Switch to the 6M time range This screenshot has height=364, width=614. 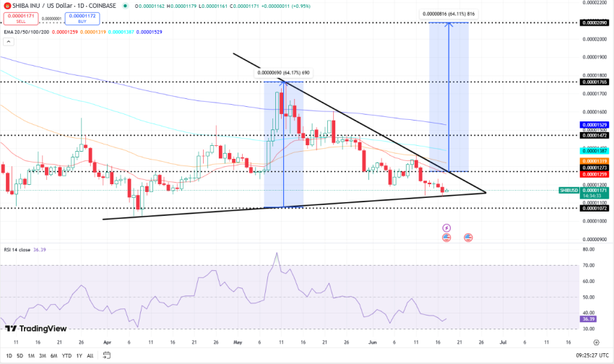[x=54, y=356]
